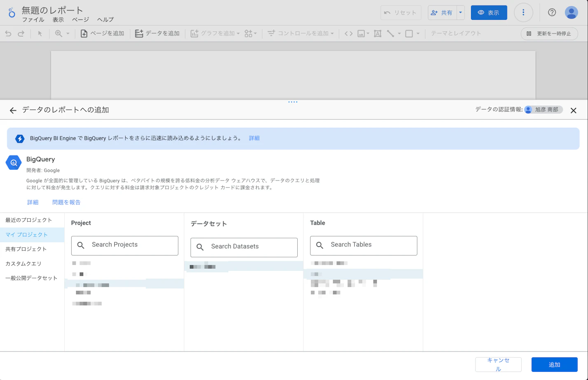This screenshot has height=380, width=588.
Task: Open the ヘルプ menu
Action: [105, 20]
